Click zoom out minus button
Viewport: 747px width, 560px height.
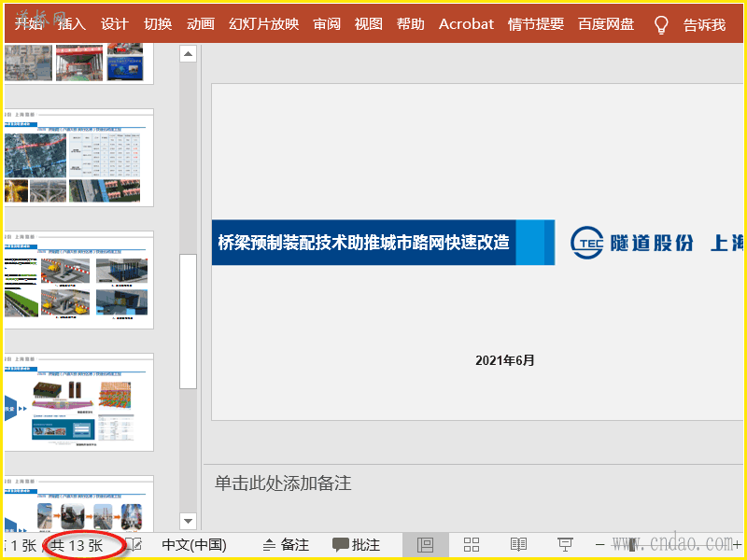tap(600, 545)
